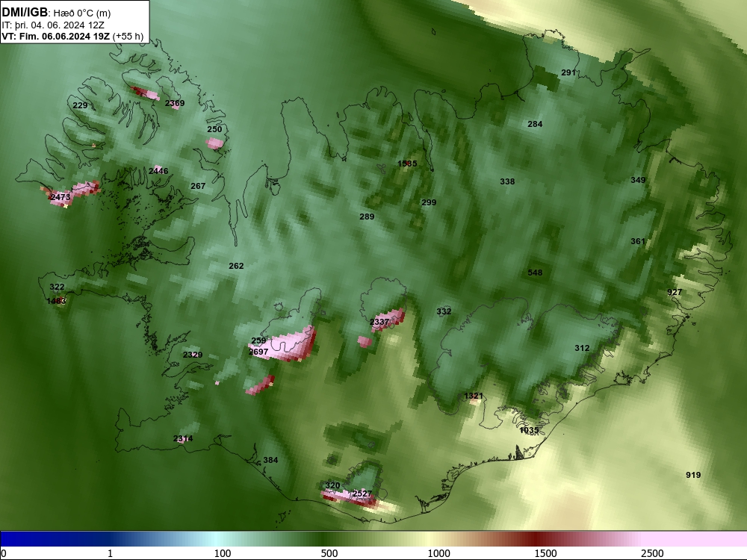The height and width of the screenshot is (560, 747).
Task: Click the map value '927'
Action: pos(674,292)
